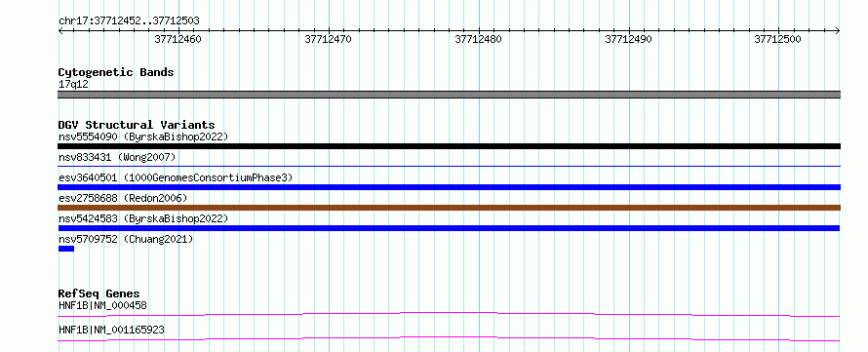Select the thin blue nsv833431 variant line

point(449,166)
